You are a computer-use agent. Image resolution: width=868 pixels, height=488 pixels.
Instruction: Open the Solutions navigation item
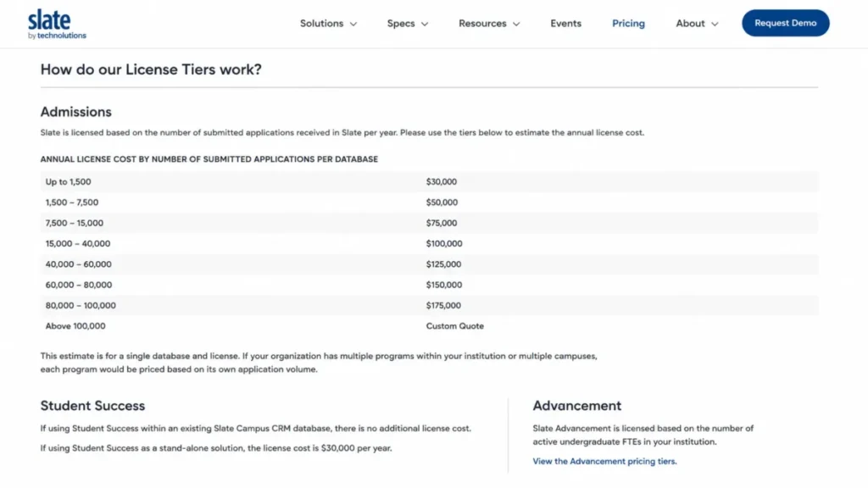point(321,23)
